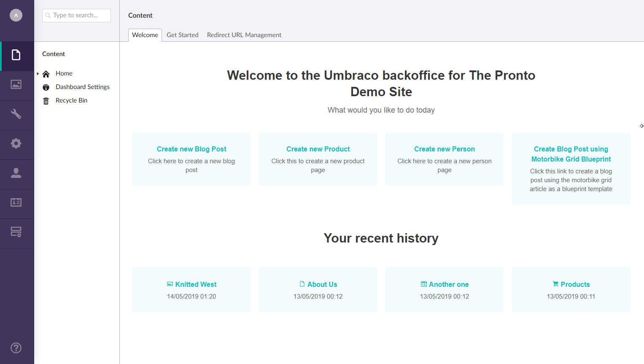Screen dimensions: 644x364
Task: Click the Create new Product link
Action: (x=318, y=149)
